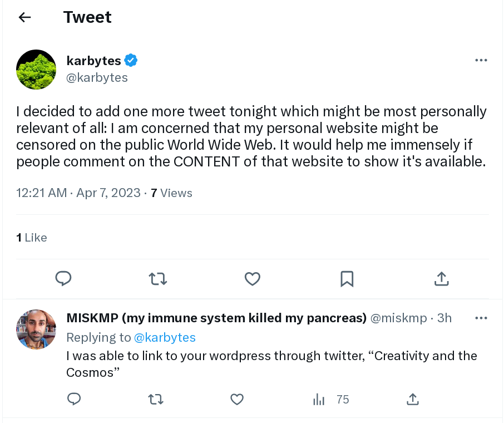Image resolution: width=504 pixels, height=423 pixels.
Task: Retweet the MISKMP reply
Action: coord(156,400)
